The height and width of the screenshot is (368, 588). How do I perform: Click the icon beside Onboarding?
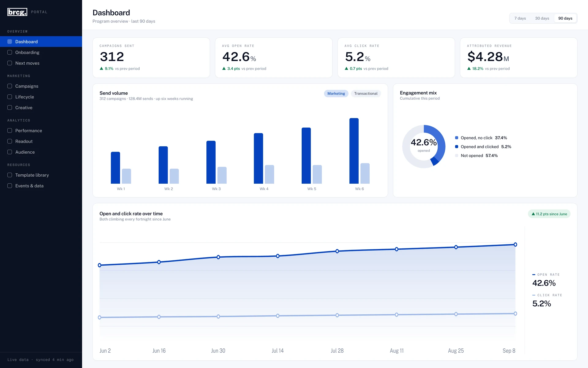coord(10,52)
